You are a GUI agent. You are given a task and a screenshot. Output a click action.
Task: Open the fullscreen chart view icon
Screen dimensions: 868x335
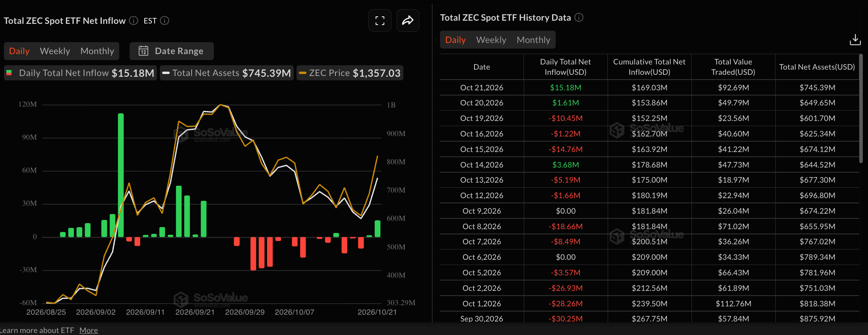coord(380,21)
